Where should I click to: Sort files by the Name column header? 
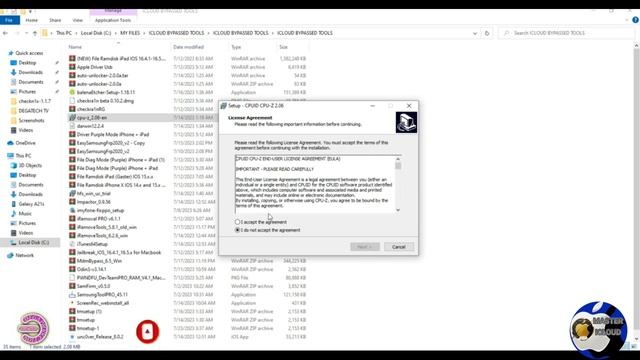point(75,47)
